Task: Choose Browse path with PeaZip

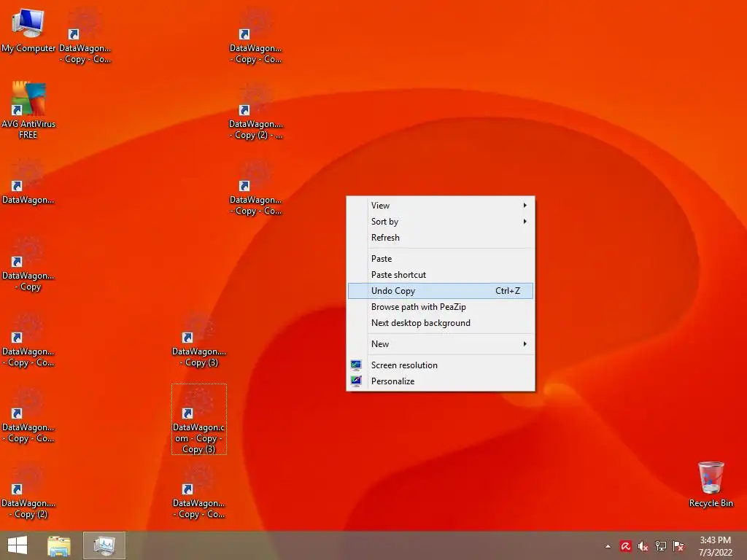Action: (x=440, y=307)
